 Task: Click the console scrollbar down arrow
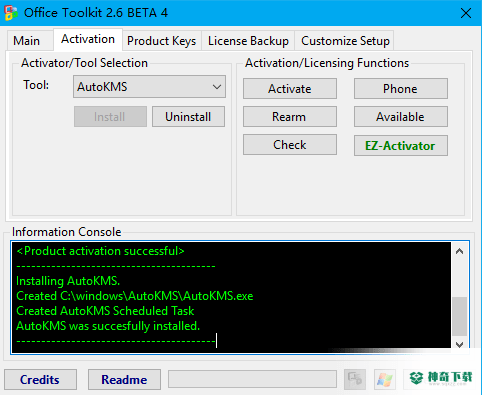coord(460,345)
